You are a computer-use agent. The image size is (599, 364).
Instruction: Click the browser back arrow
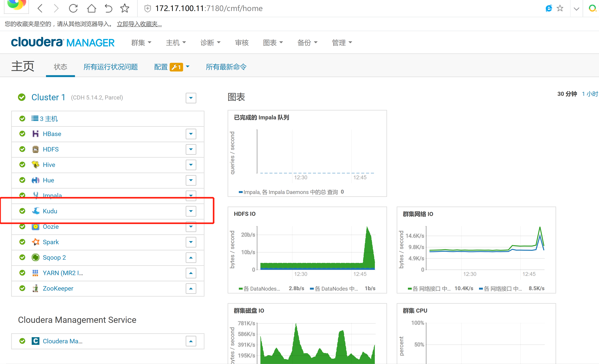coord(40,8)
